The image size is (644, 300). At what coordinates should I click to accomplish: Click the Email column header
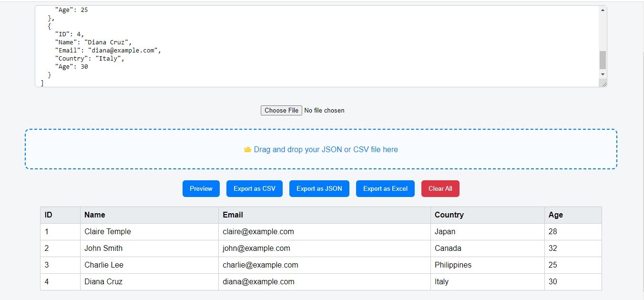233,215
